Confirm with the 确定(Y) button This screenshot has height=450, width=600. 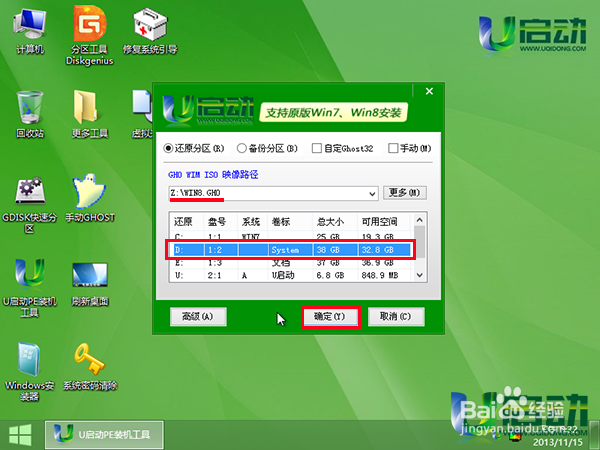[x=330, y=316]
